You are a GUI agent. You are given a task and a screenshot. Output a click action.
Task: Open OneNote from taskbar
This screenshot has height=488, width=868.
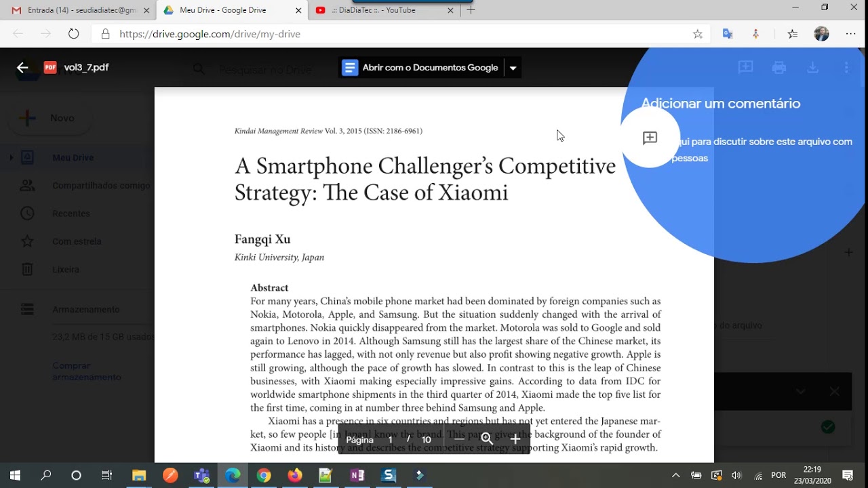(357, 476)
